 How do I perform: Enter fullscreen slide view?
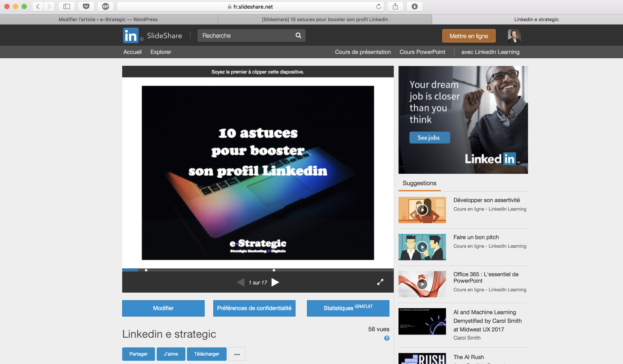click(380, 282)
